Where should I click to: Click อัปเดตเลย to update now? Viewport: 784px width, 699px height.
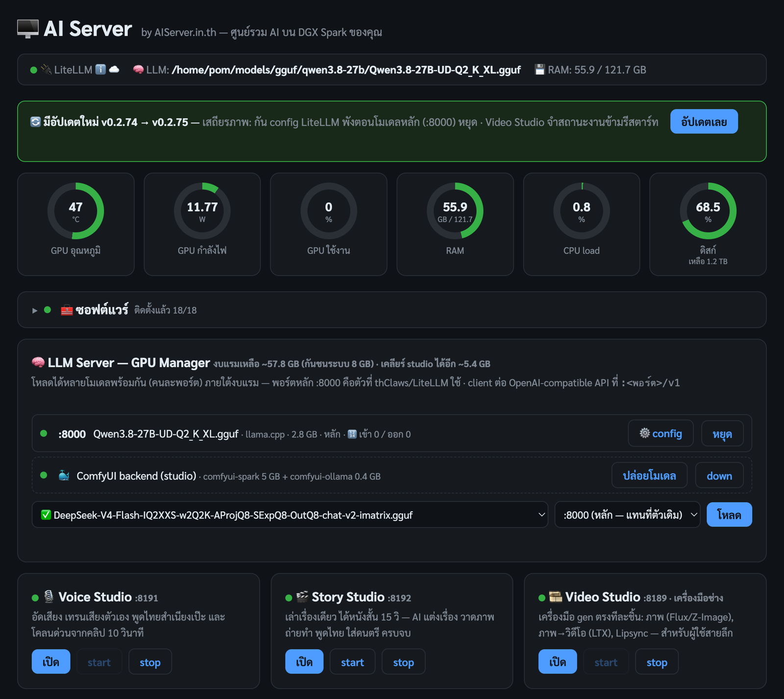[704, 122]
